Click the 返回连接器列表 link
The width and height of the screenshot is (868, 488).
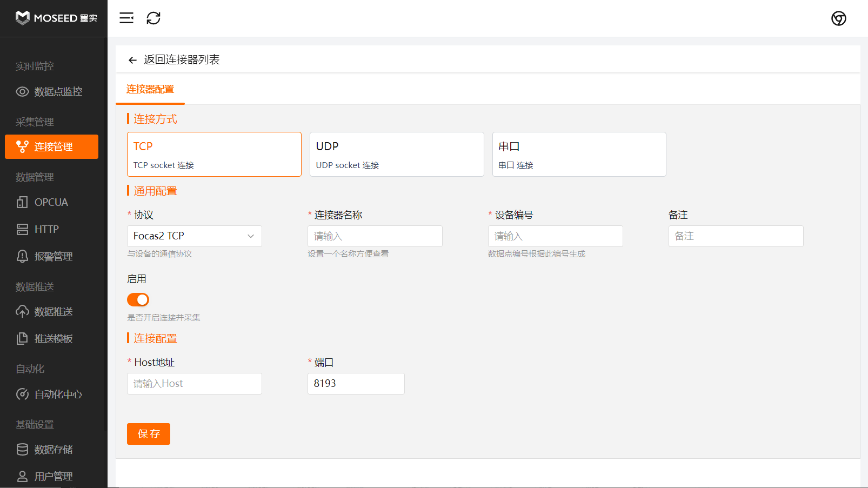pyautogui.click(x=182, y=60)
